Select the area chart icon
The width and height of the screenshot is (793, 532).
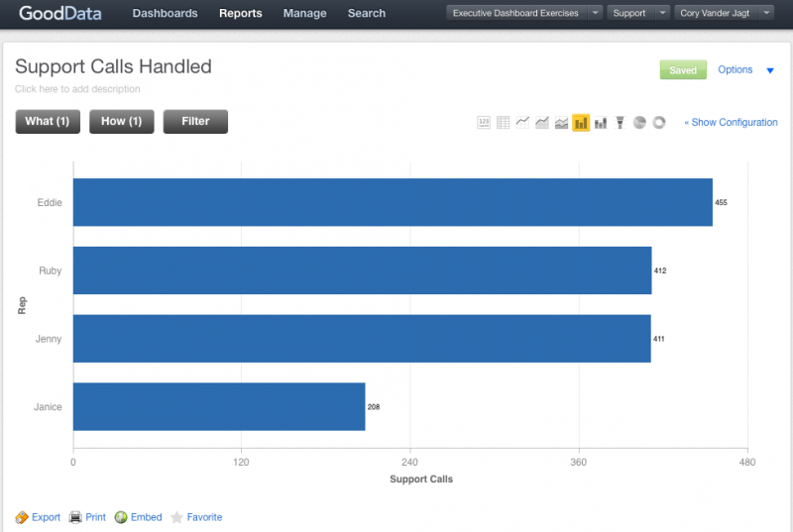tap(542, 123)
